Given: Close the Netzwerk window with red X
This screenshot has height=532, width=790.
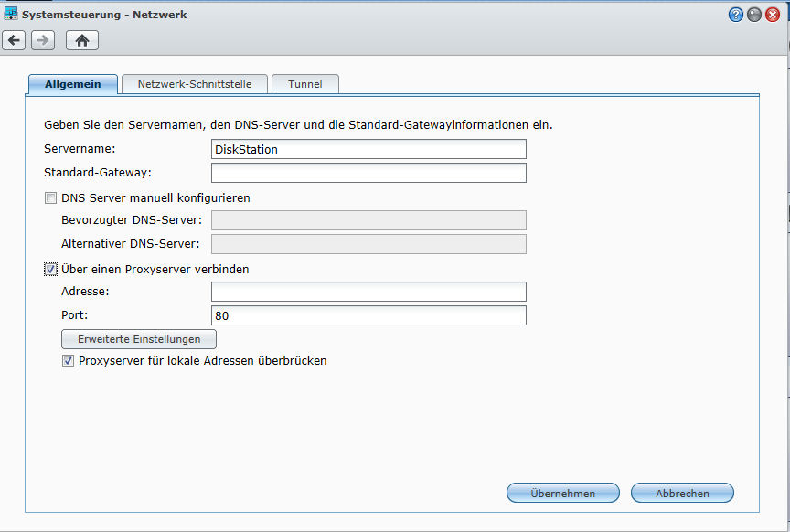Looking at the screenshot, I should pos(773,15).
